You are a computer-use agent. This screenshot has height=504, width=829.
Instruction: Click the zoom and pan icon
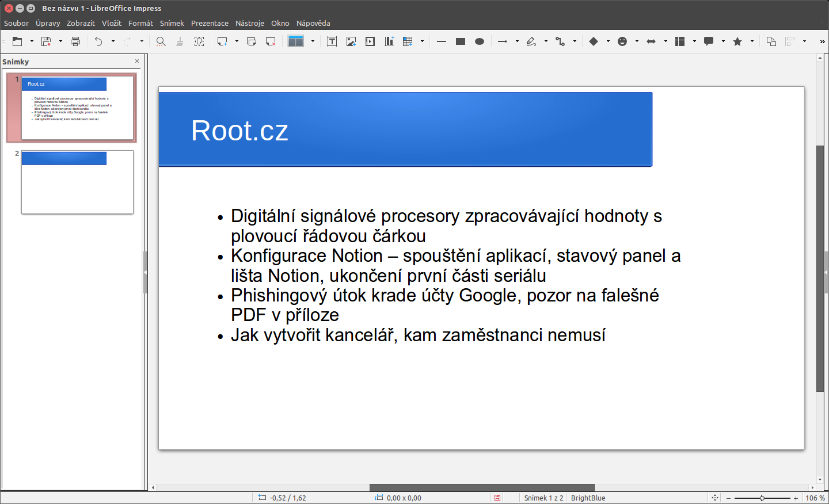click(199, 41)
